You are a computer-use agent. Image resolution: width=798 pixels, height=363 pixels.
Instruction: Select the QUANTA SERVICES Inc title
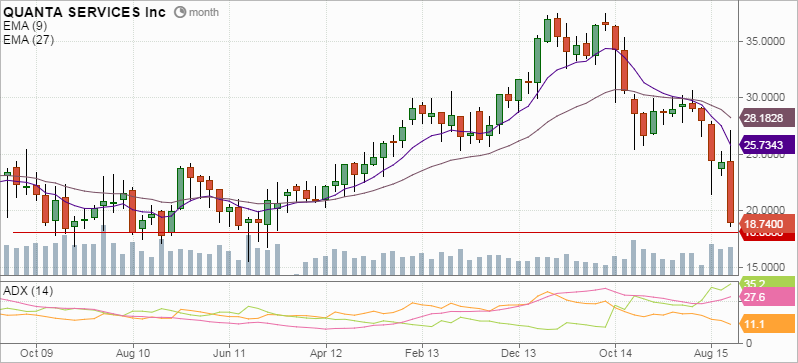[x=84, y=12]
